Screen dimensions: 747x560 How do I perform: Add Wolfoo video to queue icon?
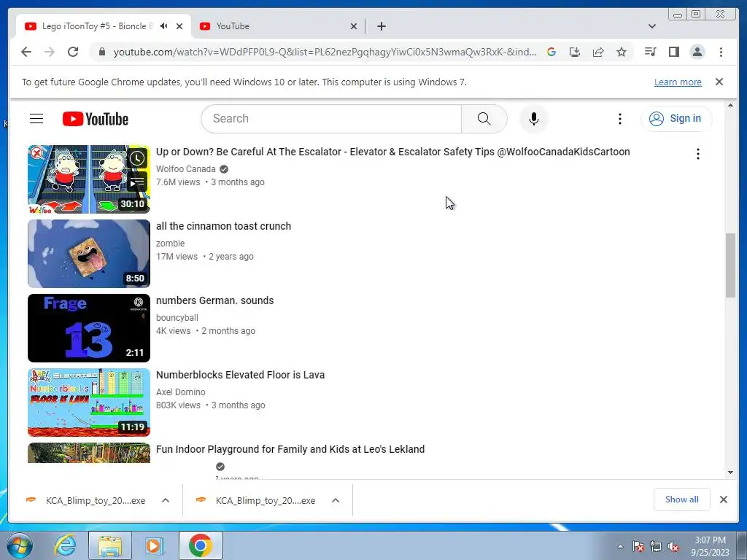(137, 182)
